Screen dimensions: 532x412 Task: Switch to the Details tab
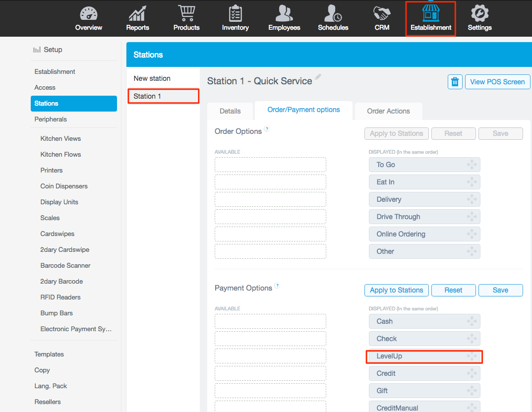(x=230, y=111)
